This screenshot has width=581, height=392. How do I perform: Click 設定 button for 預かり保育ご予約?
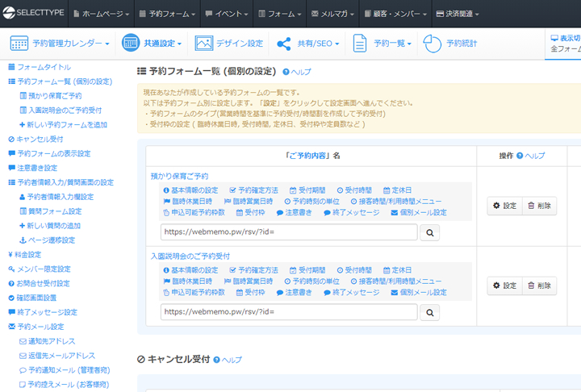504,206
